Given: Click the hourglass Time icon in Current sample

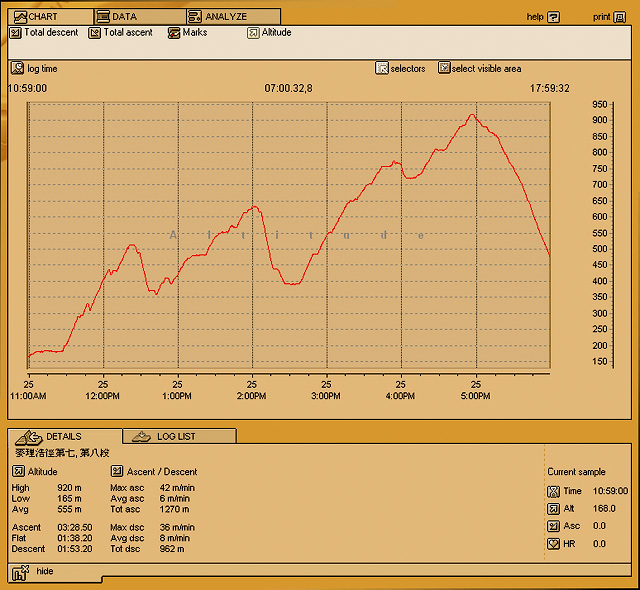Looking at the screenshot, I should (x=553, y=491).
